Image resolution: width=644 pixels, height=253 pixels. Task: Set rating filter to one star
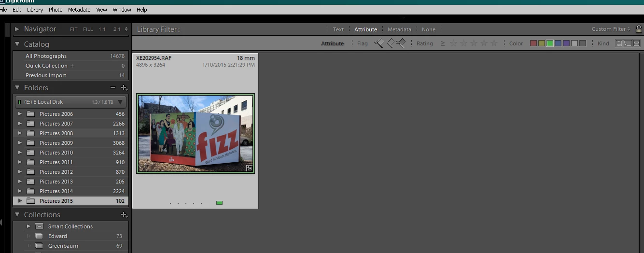[x=453, y=43]
